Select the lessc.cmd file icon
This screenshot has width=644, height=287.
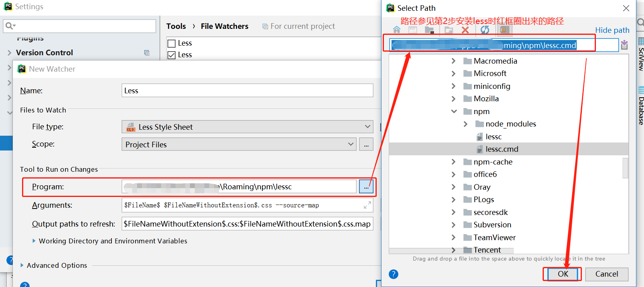click(479, 149)
